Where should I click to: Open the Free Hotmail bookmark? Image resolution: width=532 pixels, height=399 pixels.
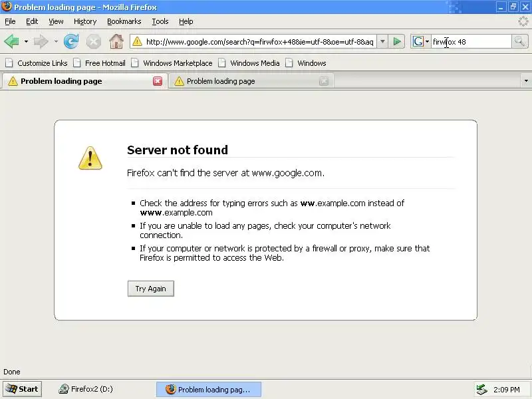(100, 63)
